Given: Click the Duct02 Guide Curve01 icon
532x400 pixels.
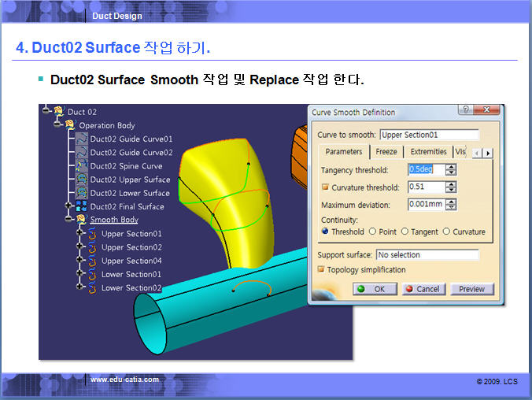Looking at the screenshot, I should click(81, 139).
